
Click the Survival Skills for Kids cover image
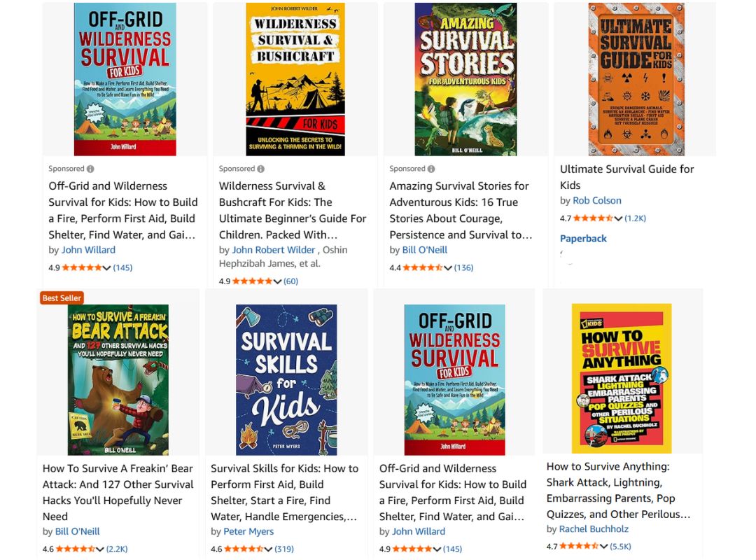point(286,379)
